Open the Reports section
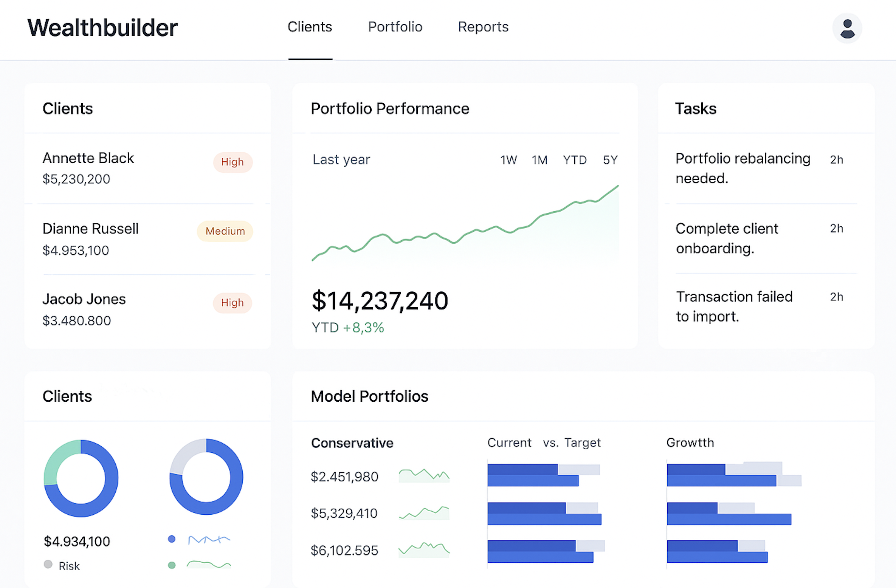896x588 pixels. 483,27
